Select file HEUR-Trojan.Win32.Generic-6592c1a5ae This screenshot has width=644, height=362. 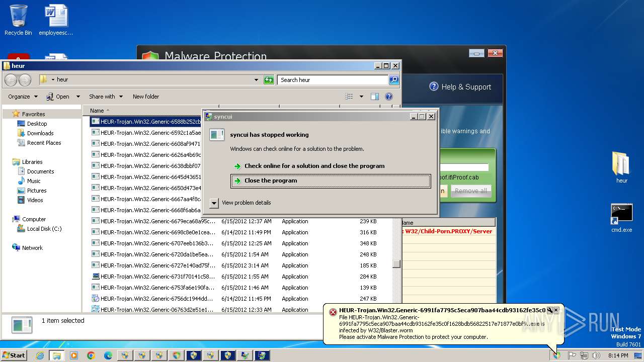[146, 133]
